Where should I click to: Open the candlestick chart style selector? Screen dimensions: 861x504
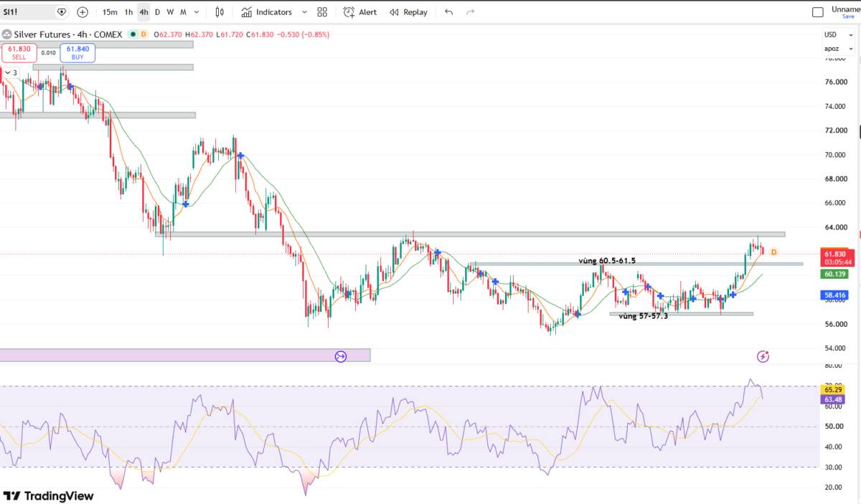220,12
